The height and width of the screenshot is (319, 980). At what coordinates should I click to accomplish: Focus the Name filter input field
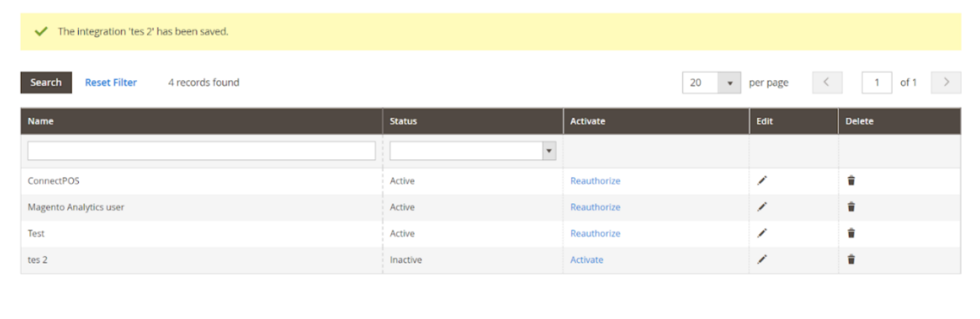tap(201, 150)
